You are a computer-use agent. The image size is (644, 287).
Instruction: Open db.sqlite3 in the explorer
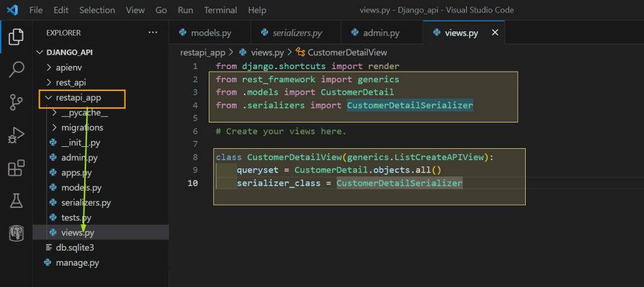pyautogui.click(x=101, y=247)
